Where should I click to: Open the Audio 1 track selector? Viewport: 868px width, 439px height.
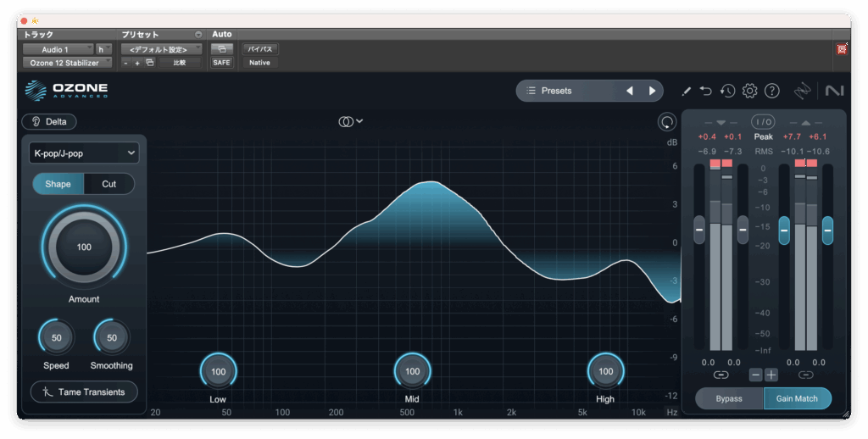57,49
